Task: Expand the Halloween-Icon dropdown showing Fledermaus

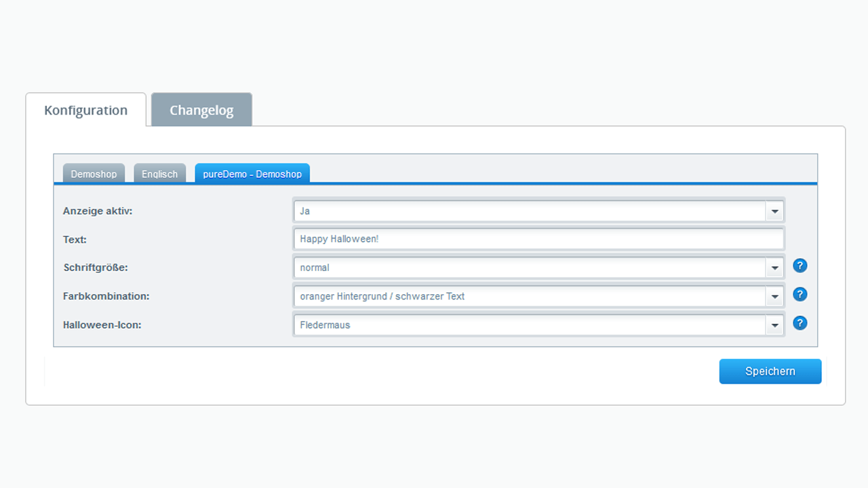Action: click(538, 325)
